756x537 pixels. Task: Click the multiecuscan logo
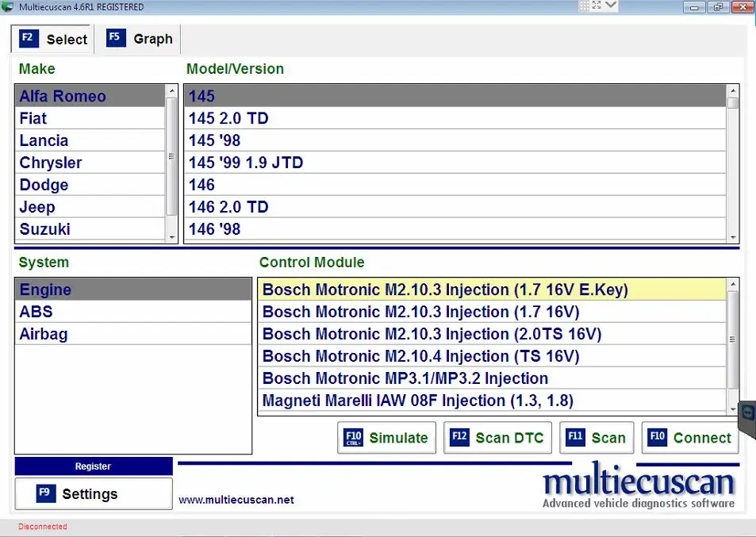(x=639, y=485)
